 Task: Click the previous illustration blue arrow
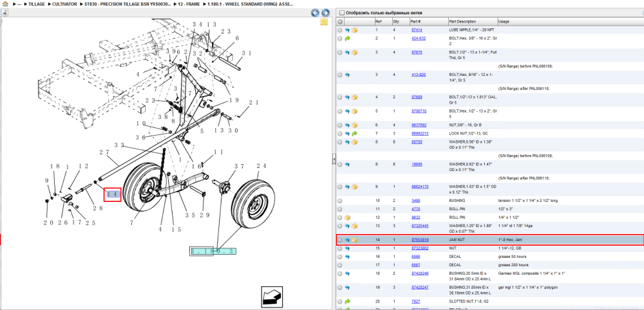click(x=315, y=13)
